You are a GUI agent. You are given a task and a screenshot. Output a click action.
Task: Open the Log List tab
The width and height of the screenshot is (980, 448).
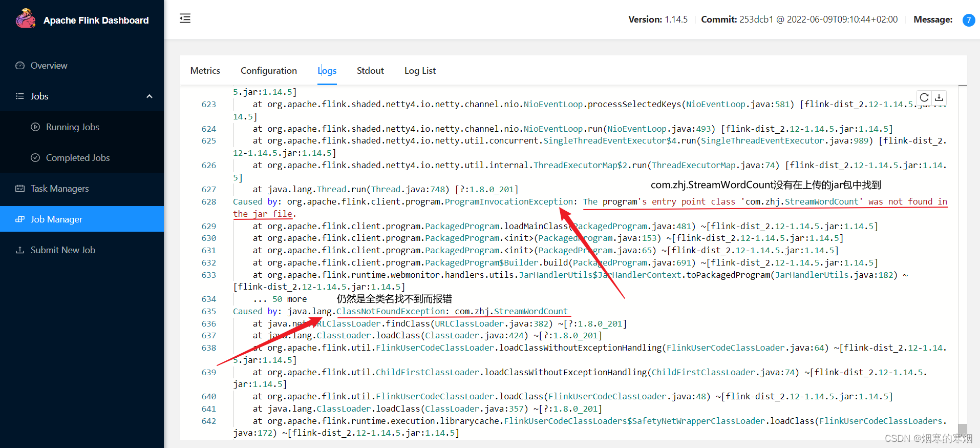pyautogui.click(x=420, y=71)
